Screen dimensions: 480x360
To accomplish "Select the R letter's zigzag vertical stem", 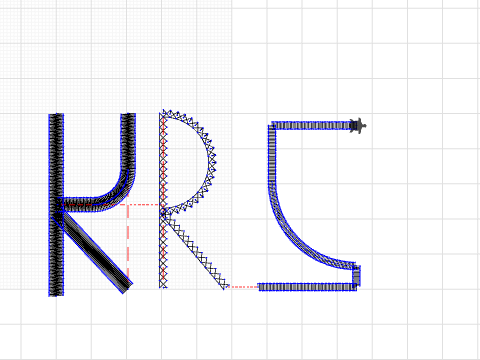I will coord(163,200).
